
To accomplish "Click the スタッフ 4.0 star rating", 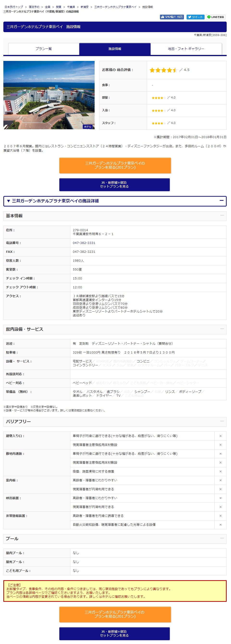I will coord(158,123).
